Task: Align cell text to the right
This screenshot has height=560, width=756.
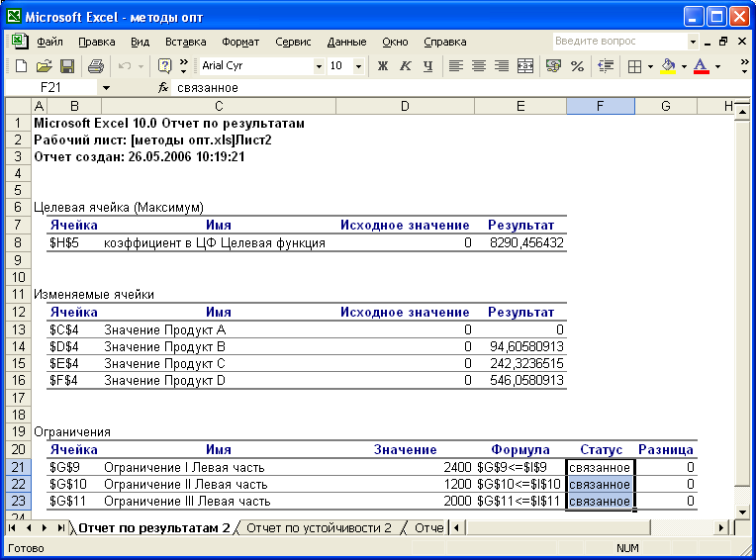Action: coord(502,66)
